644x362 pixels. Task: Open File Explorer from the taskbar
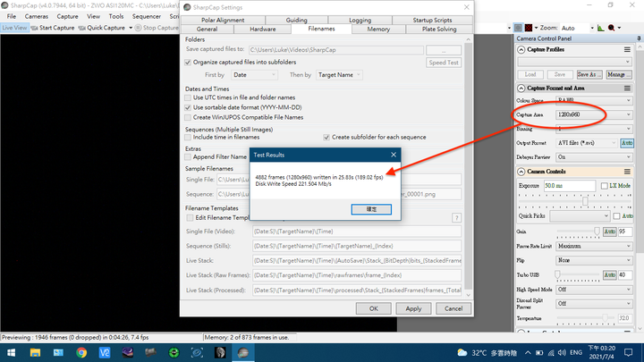[x=35, y=352]
